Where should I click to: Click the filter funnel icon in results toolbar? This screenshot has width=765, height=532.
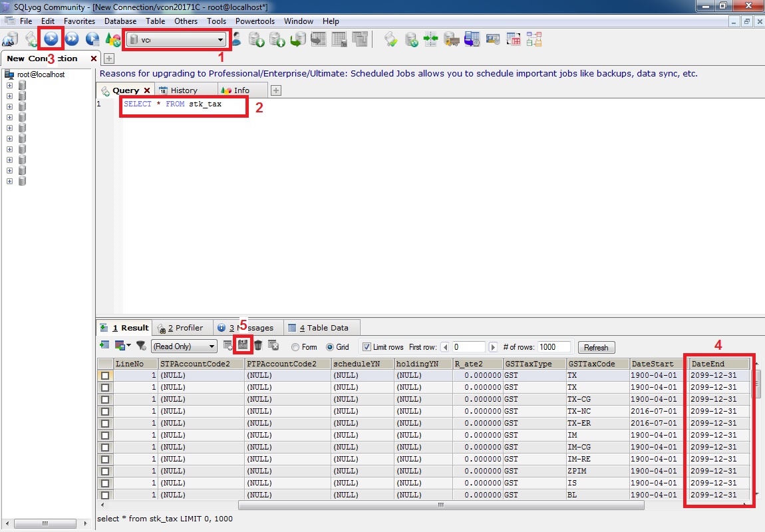[141, 346]
